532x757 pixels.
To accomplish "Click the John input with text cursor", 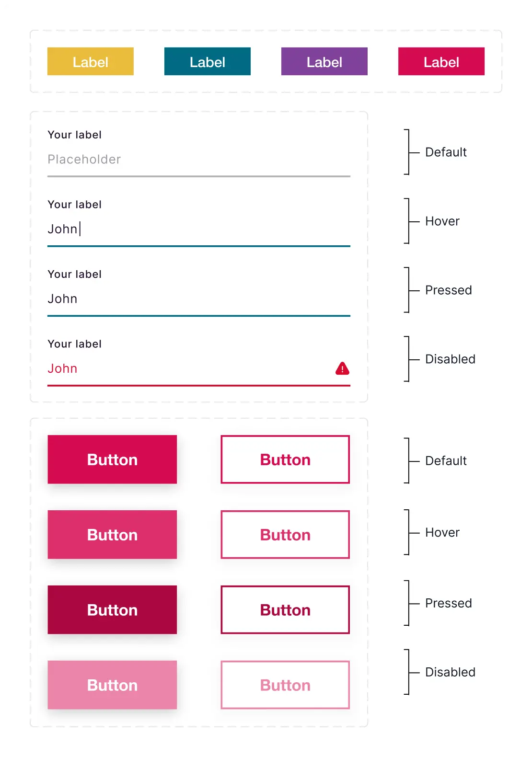I will (x=198, y=229).
